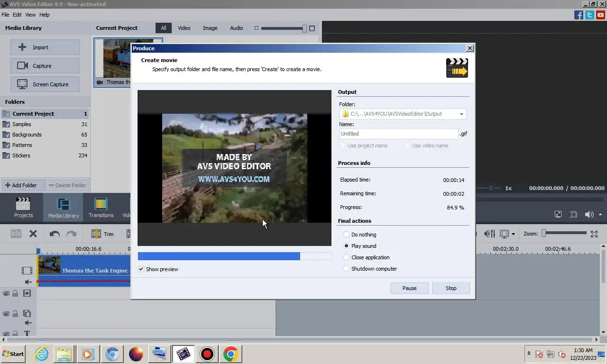Select Shutdown computer final action
Screen dimensions: 607x364
click(x=346, y=269)
